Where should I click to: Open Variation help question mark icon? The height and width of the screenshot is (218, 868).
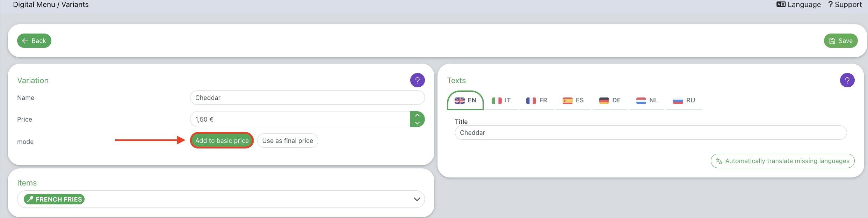click(x=417, y=80)
